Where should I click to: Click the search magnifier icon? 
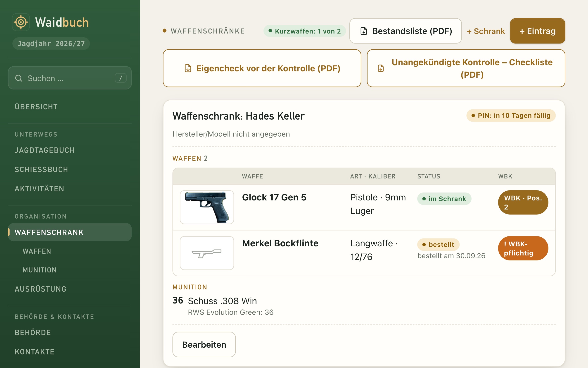click(19, 78)
